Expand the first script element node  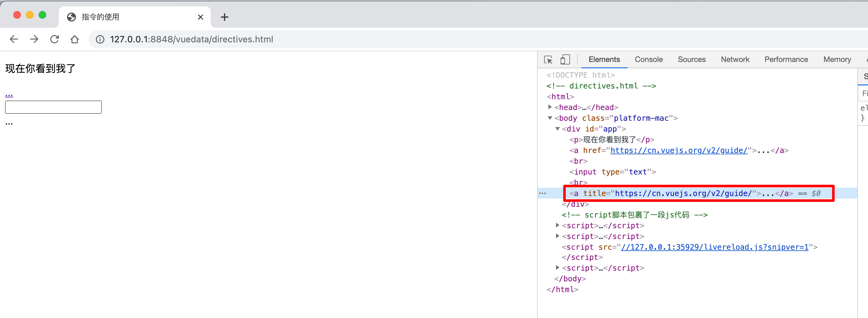pos(557,225)
